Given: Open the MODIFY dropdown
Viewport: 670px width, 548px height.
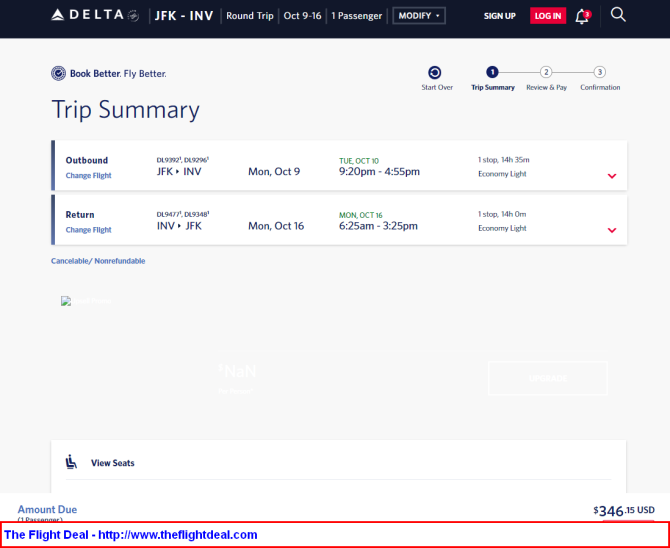Looking at the screenshot, I should (419, 16).
